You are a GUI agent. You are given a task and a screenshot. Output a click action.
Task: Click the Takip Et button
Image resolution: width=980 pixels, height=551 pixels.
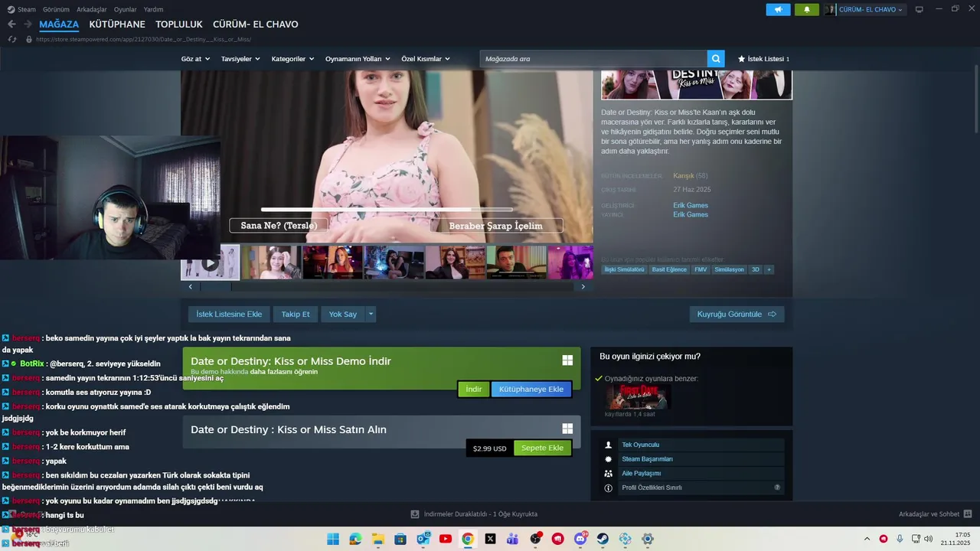pos(296,314)
